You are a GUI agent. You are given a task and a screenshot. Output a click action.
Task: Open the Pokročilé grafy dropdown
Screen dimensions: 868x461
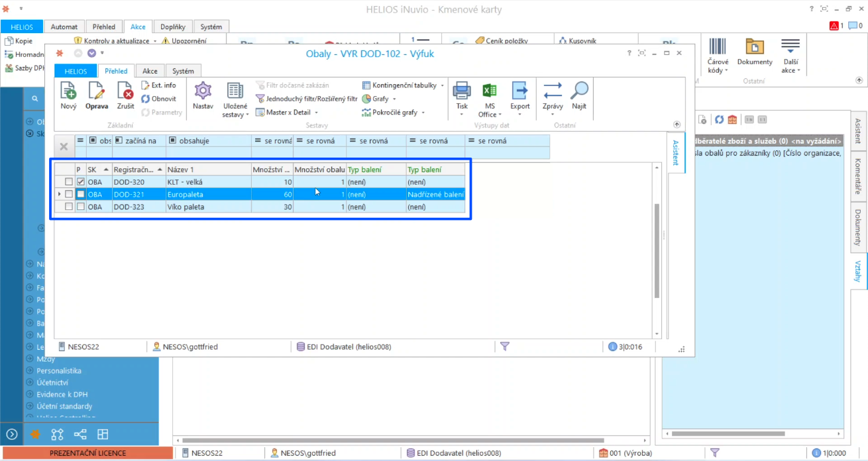tap(394, 113)
